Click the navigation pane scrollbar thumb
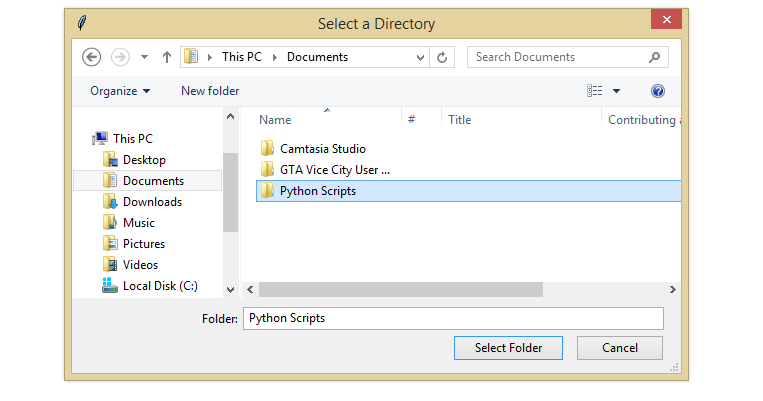The image size is (763, 401). click(x=231, y=193)
